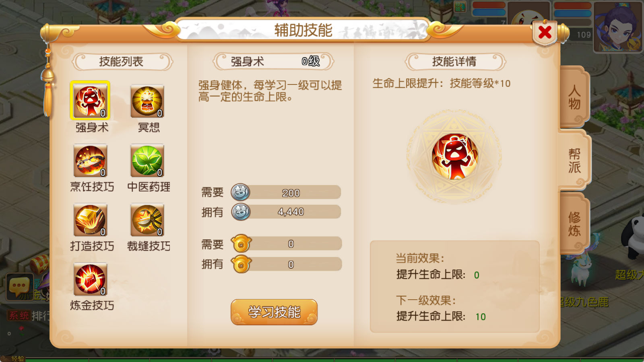
Task: Open the chat bubble icon
Action: [19, 286]
